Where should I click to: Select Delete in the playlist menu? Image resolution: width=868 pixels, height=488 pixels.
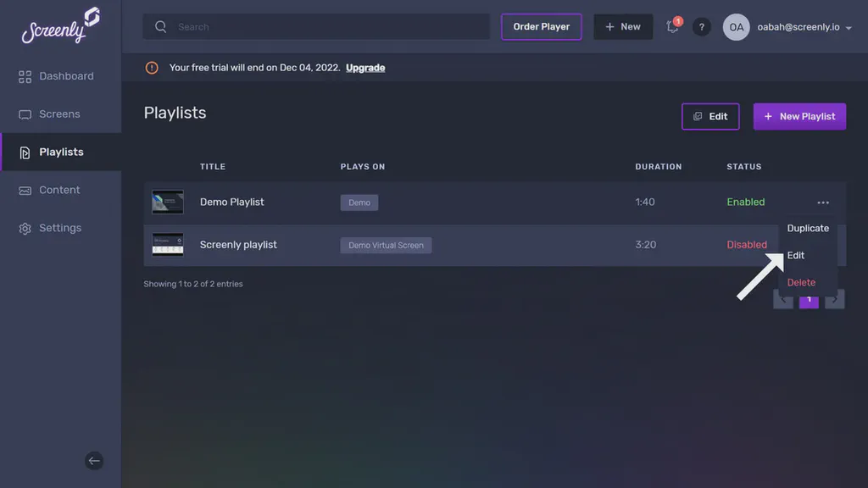click(x=801, y=282)
